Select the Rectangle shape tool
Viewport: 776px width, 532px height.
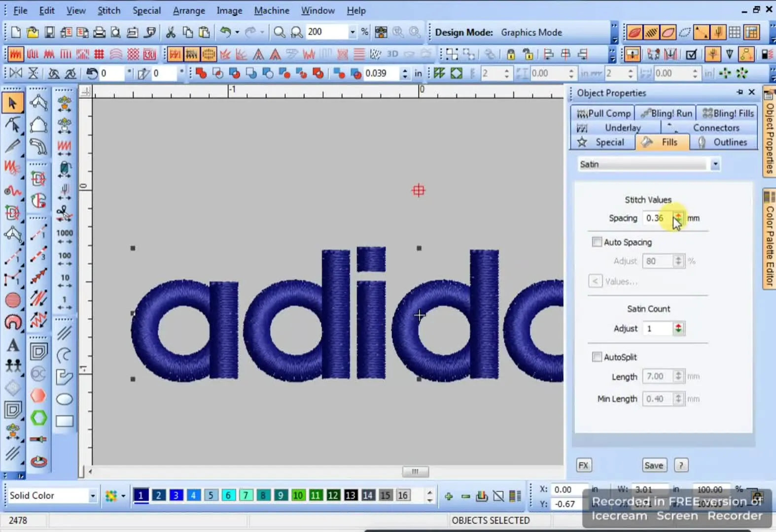pos(65,421)
